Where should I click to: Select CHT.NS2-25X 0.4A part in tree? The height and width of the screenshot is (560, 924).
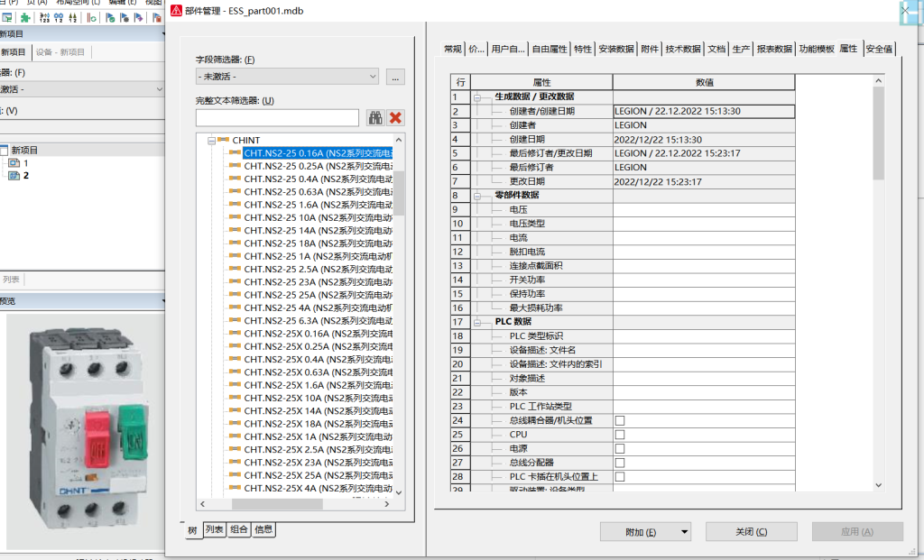pos(318,359)
